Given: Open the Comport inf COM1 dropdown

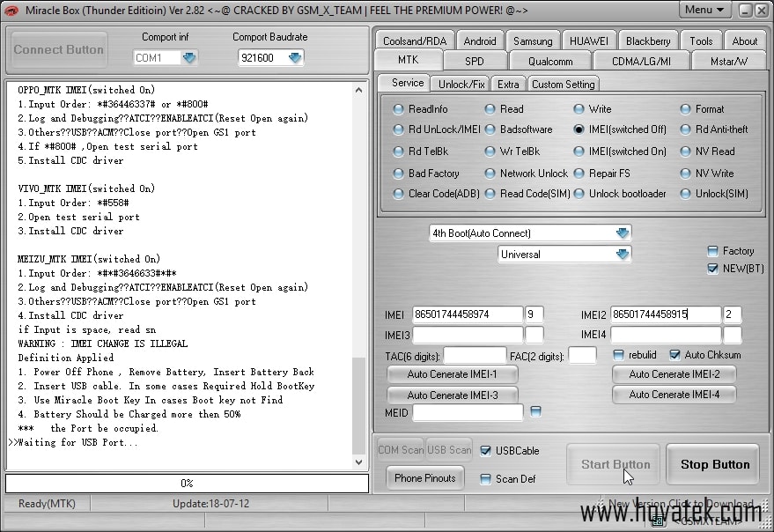Looking at the screenshot, I should point(189,58).
